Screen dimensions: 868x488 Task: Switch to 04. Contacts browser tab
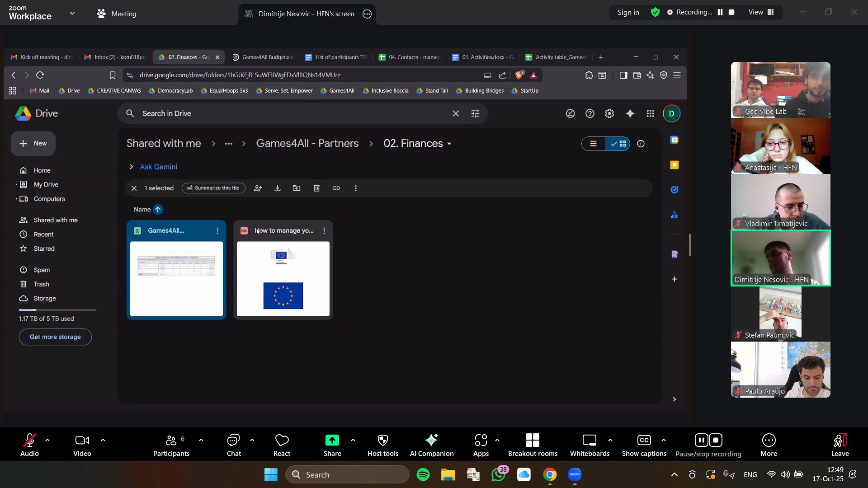coord(410,57)
